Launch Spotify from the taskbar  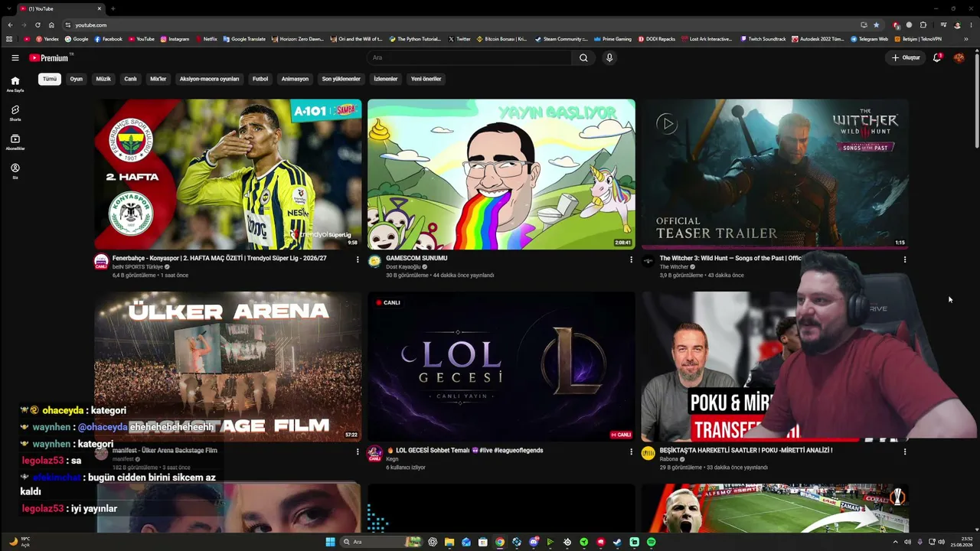[x=652, y=542]
